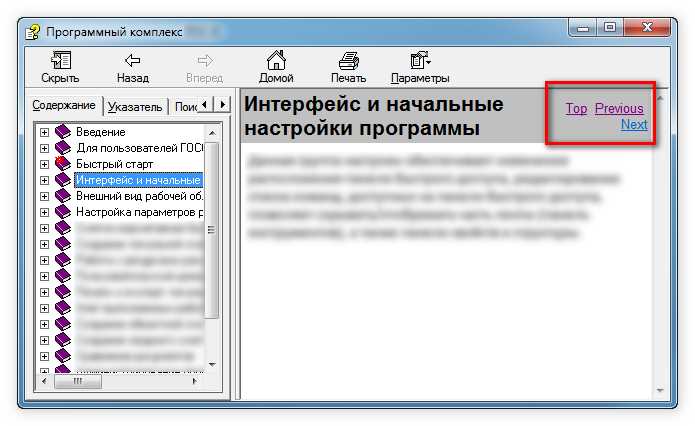Select Интерфейс и начальные topic
This screenshot has height=426, width=695.
pyautogui.click(x=139, y=180)
